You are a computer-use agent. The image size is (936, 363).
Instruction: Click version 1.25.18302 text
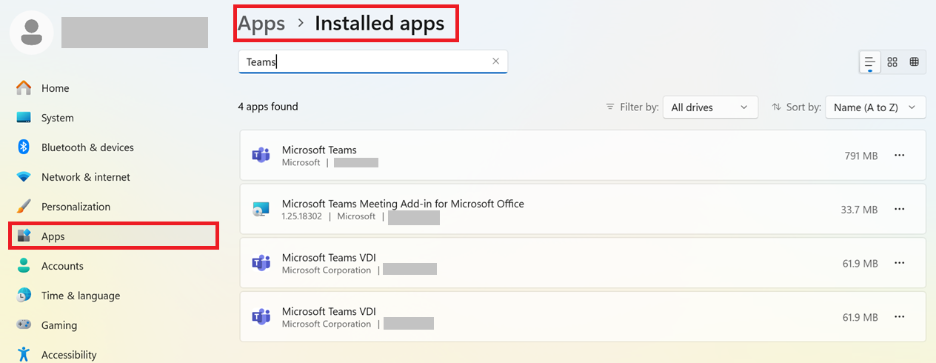click(301, 216)
